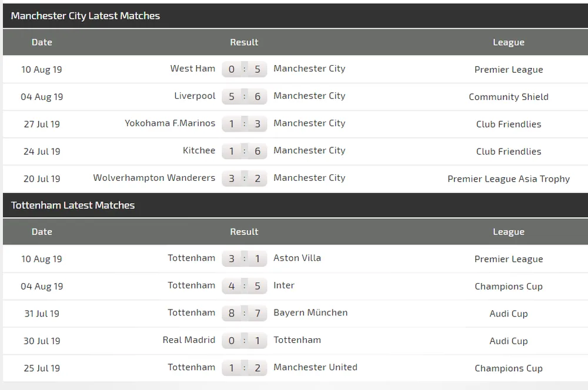
Task: Open the Inter team link
Action: click(x=284, y=285)
